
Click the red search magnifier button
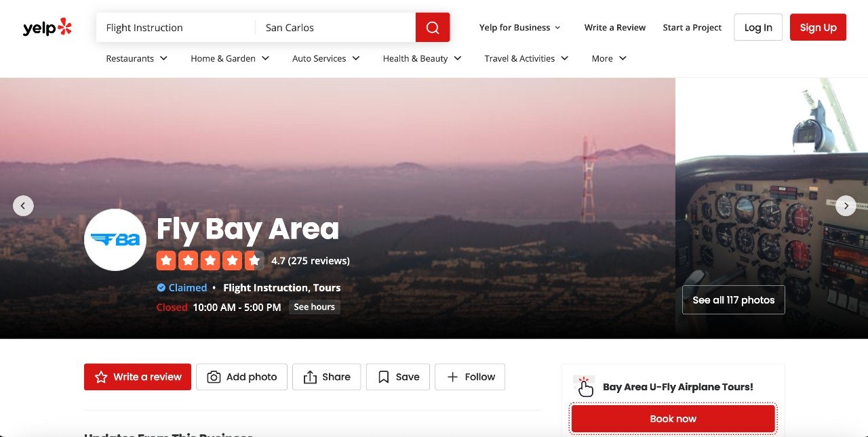tap(433, 28)
